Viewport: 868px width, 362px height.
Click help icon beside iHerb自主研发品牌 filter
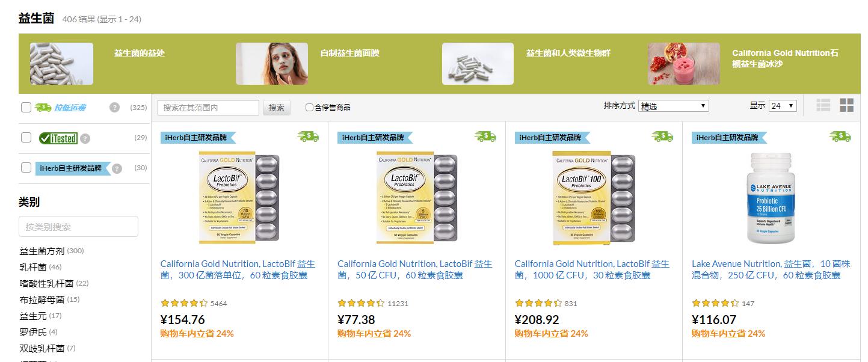(117, 168)
